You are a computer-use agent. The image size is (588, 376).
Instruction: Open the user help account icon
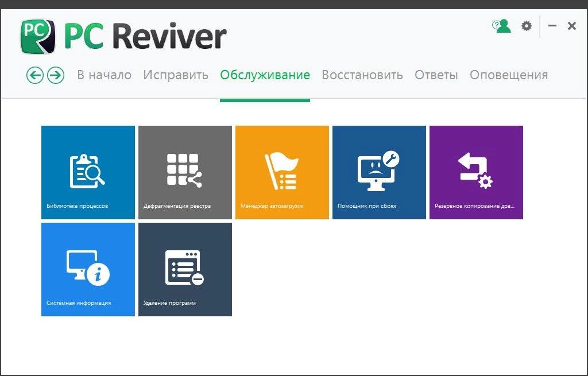[x=502, y=26]
